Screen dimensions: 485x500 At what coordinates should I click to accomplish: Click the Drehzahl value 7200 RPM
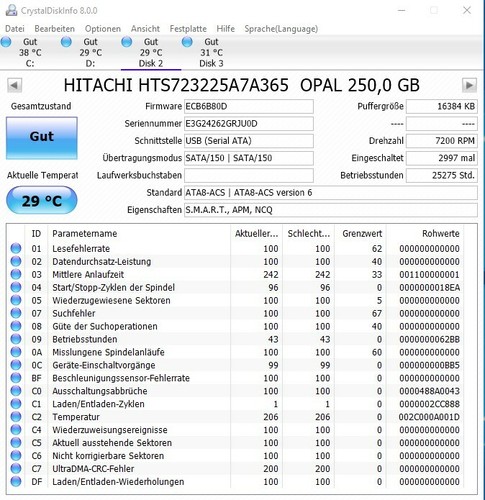point(442,141)
